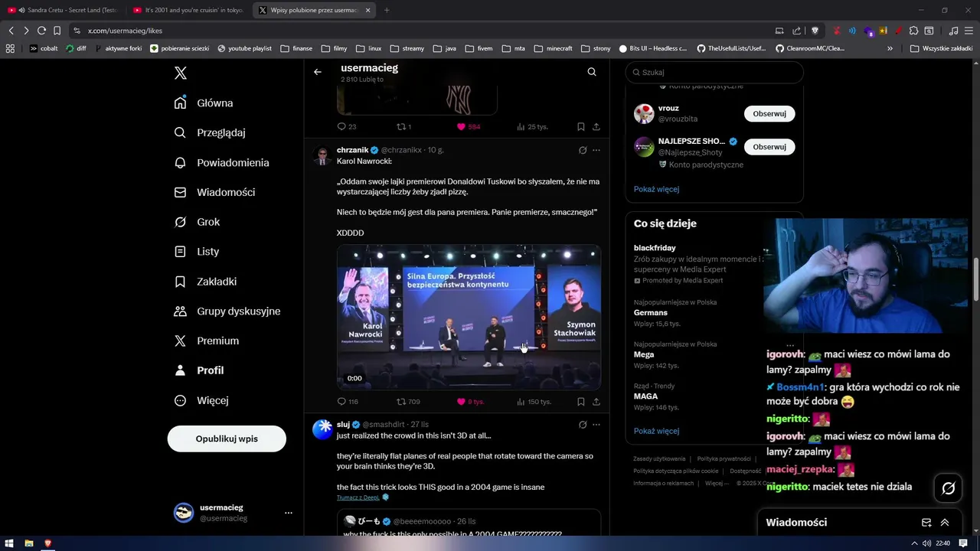Screen dimensions: 980x551
Task: Open Powiadomienia notifications
Action: [x=221, y=162]
